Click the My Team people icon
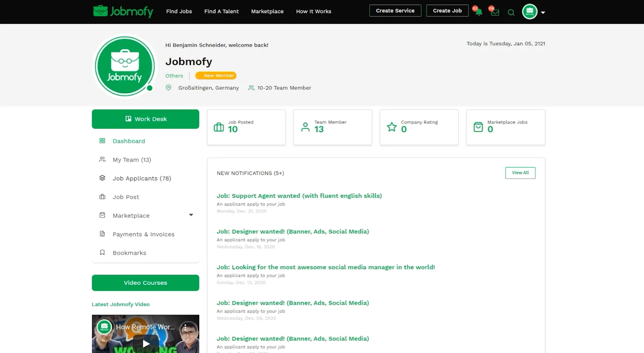644x353 pixels. tap(102, 159)
